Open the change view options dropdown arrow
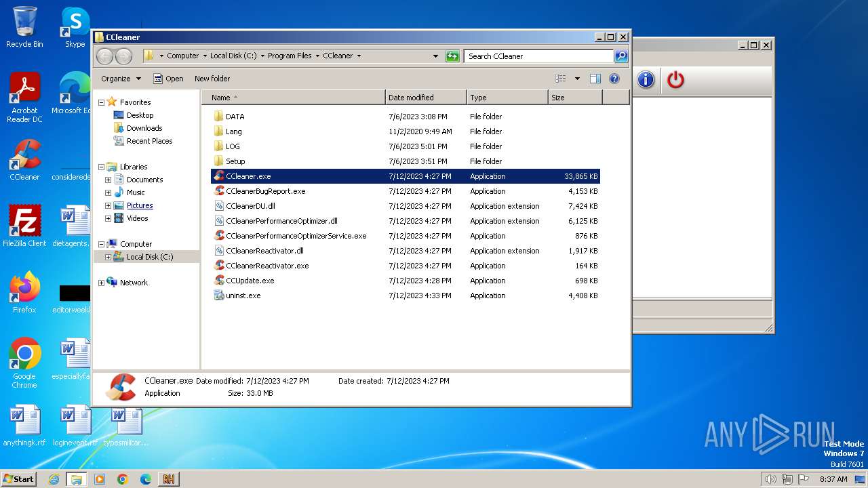The width and height of the screenshot is (868, 488). point(577,79)
